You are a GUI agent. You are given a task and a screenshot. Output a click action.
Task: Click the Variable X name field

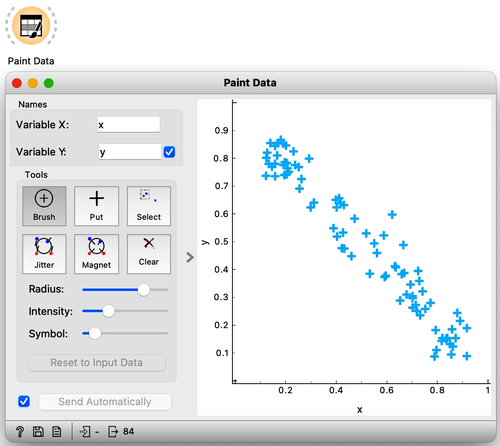(x=129, y=125)
